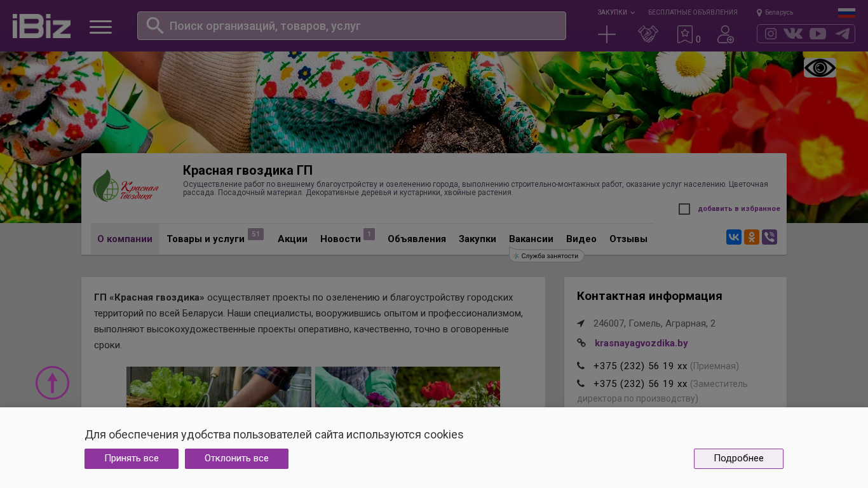The height and width of the screenshot is (488, 868).
Task: Toggle the eye accessibility view icon
Action: coord(820,68)
